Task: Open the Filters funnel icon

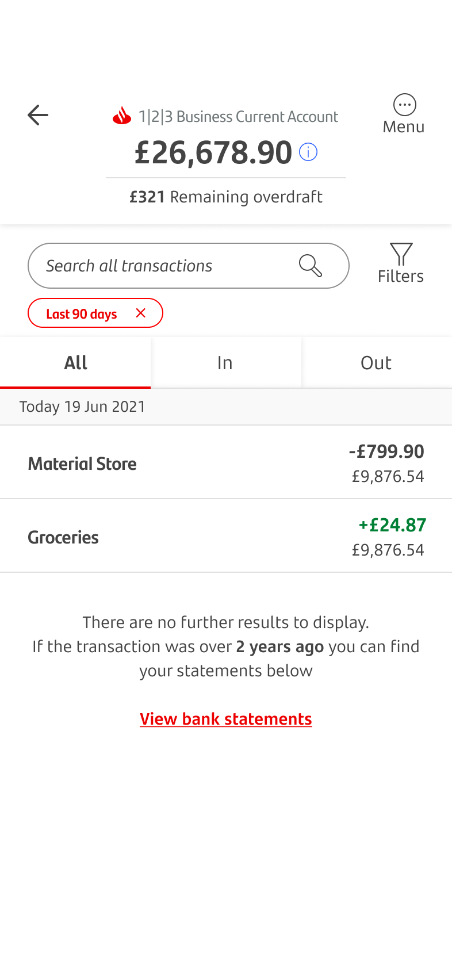Action: [401, 254]
